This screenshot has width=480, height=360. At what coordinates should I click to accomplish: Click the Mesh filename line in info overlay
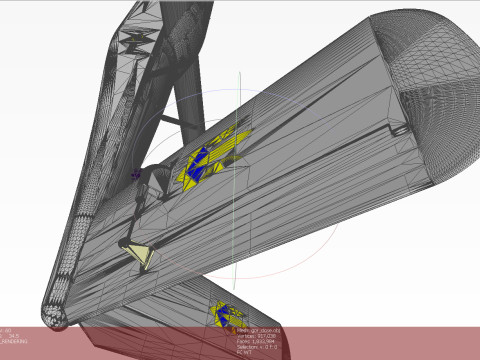259,331
